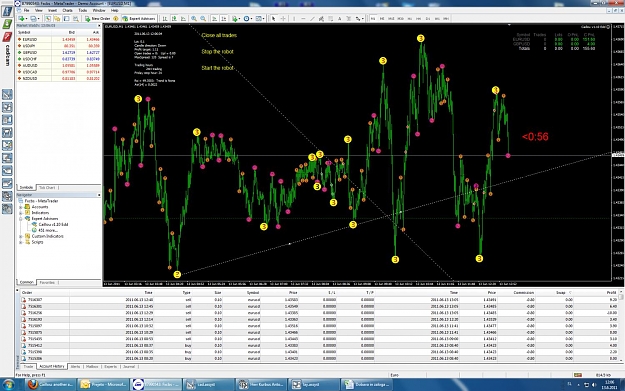The image size is (625, 391).
Task: Select the EURUSD row in Market Watch
Action: point(59,39)
